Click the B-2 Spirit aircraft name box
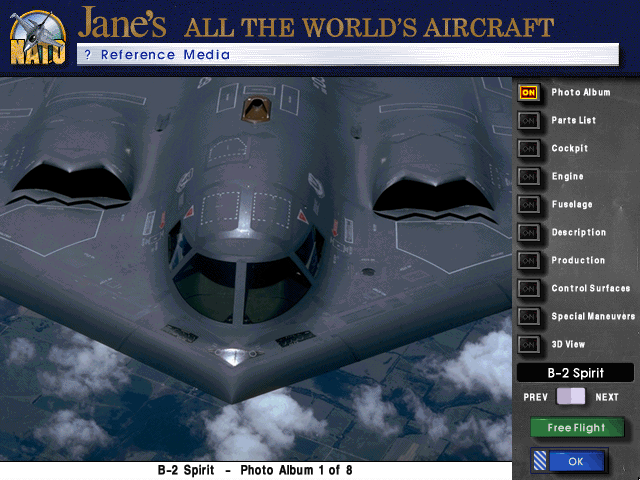 [575, 373]
